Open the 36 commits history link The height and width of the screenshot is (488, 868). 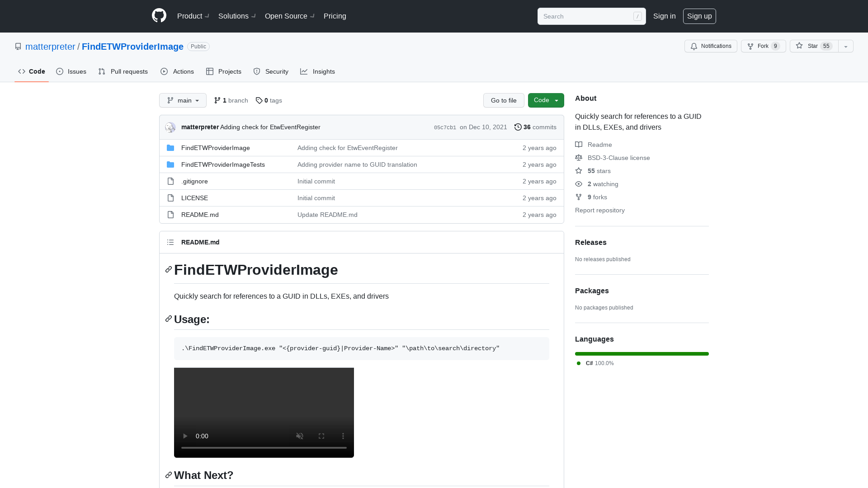click(535, 127)
